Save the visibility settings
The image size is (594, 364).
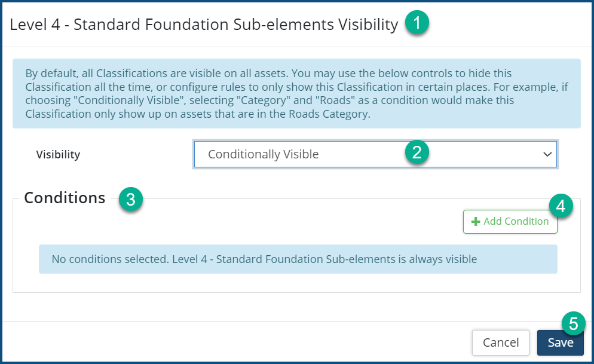pos(560,343)
